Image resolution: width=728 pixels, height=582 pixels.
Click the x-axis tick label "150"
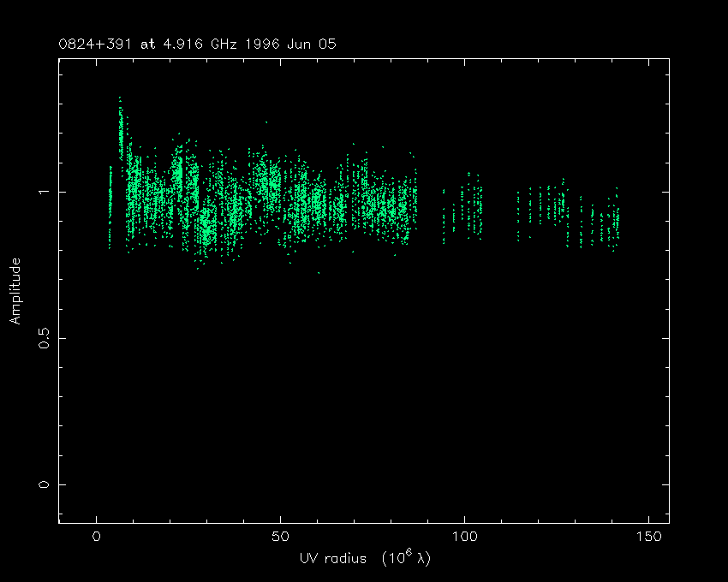647,537
